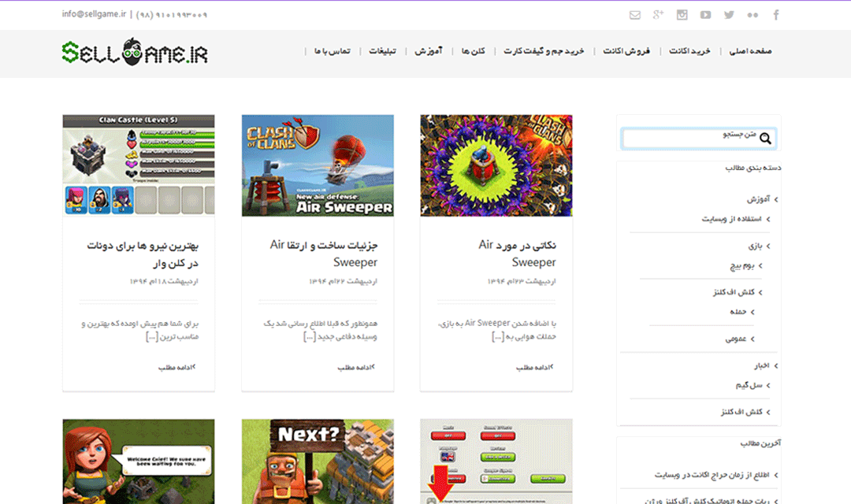The image size is (851, 504).
Task: Open the آموزش category in the sidebar
Action: tap(758, 200)
